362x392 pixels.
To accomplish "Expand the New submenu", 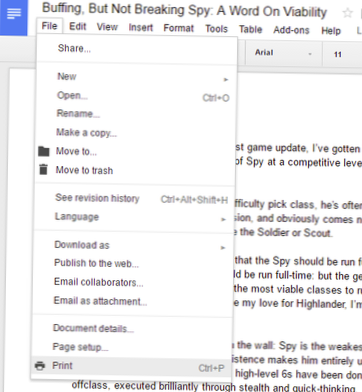I will pyautogui.click(x=137, y=77).
